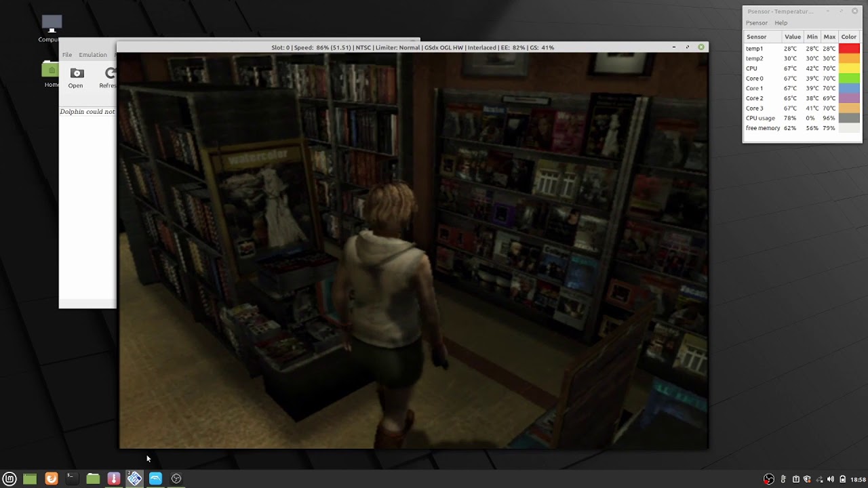Click PCSX2 title bar status text
This screenshot has width=868, height=488.
tap(412, 47)
